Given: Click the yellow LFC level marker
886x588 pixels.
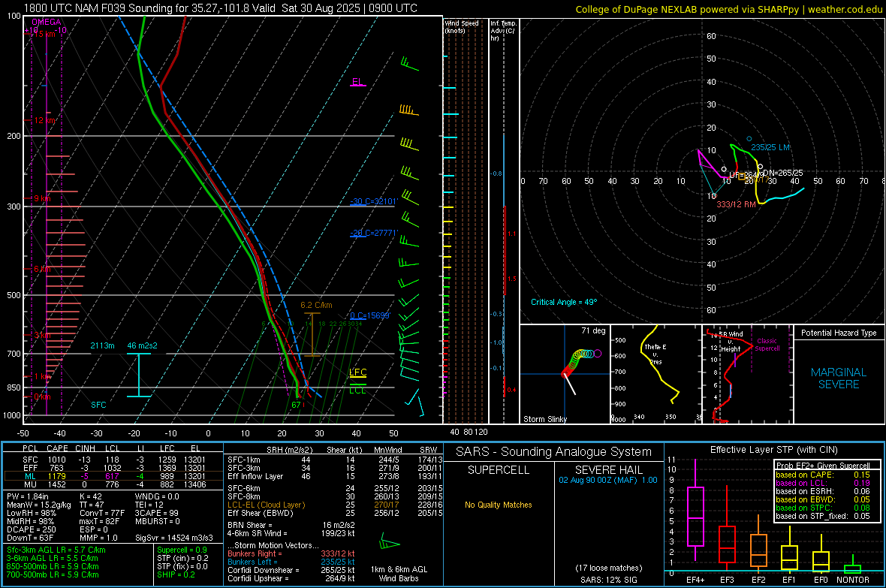Looking at the screenshot, I should pos(357,372).
